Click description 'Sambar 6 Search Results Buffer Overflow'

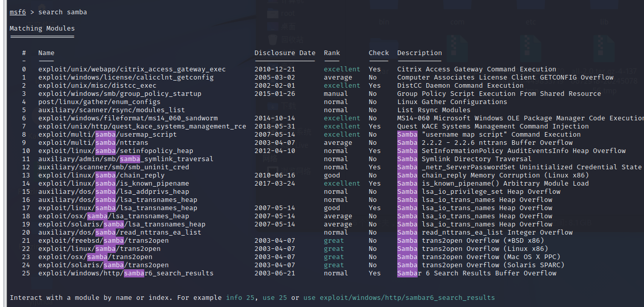point(477,273)
